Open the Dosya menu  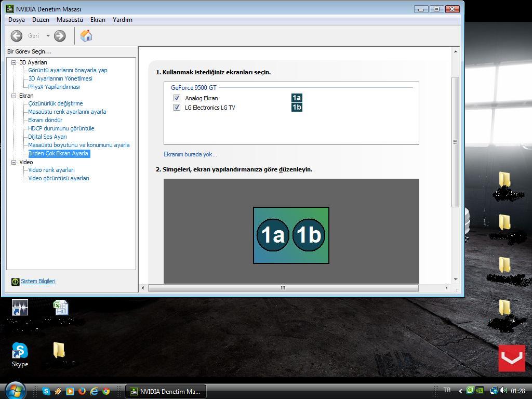pos(17,20)
